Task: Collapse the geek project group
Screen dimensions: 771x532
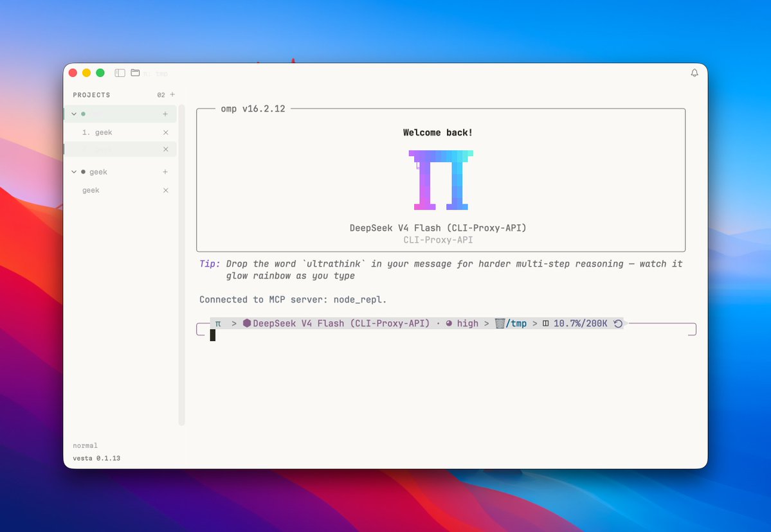Action: coord(74,172)
